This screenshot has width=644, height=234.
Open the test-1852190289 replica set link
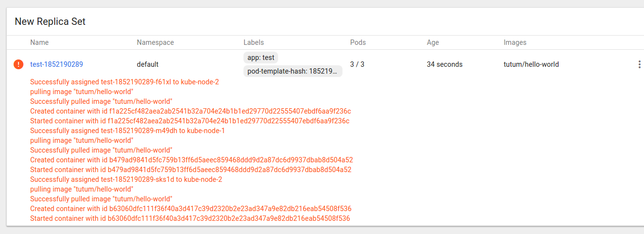pyautogui.click(x=57, y=64)
